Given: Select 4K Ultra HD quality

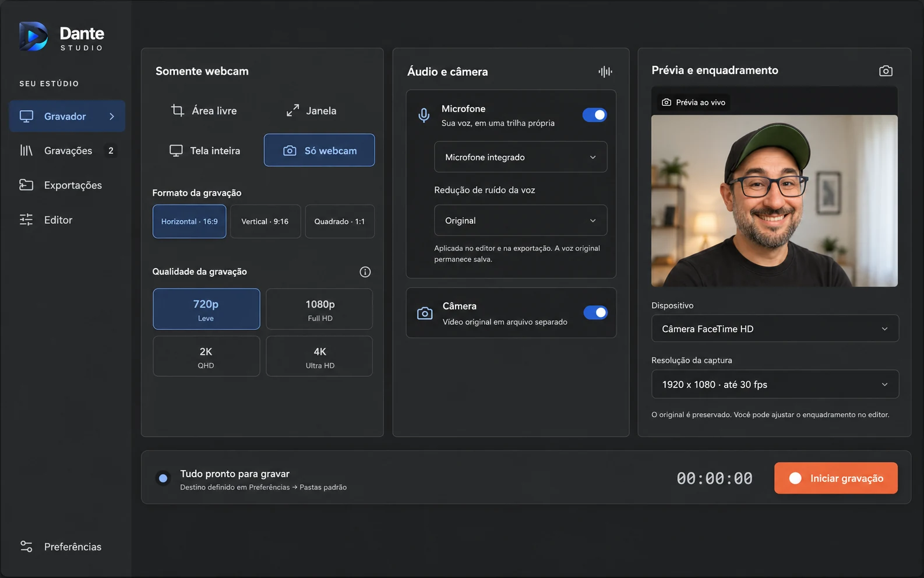Looking at the screenshot, I should point(320,357).
